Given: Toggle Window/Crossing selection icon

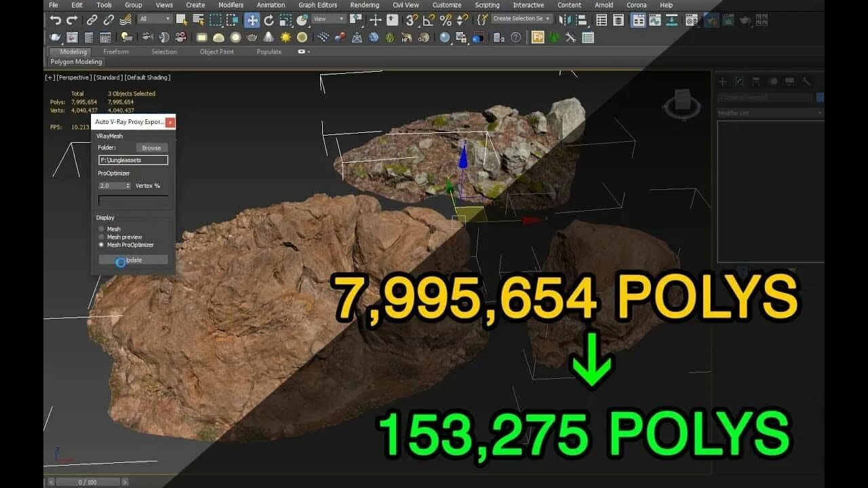Looking at the screenshot, I should click(232, 20).
